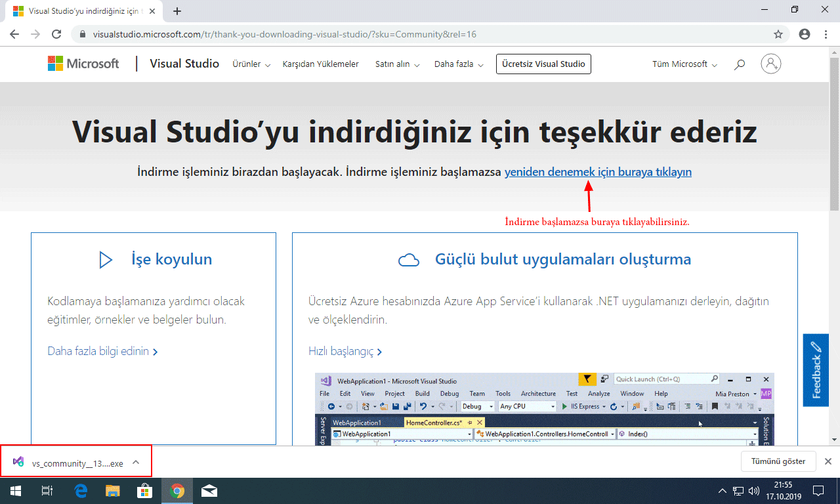Open the site search magnifier icon
This screenshot has width=840, height=504.
point(740,64)
